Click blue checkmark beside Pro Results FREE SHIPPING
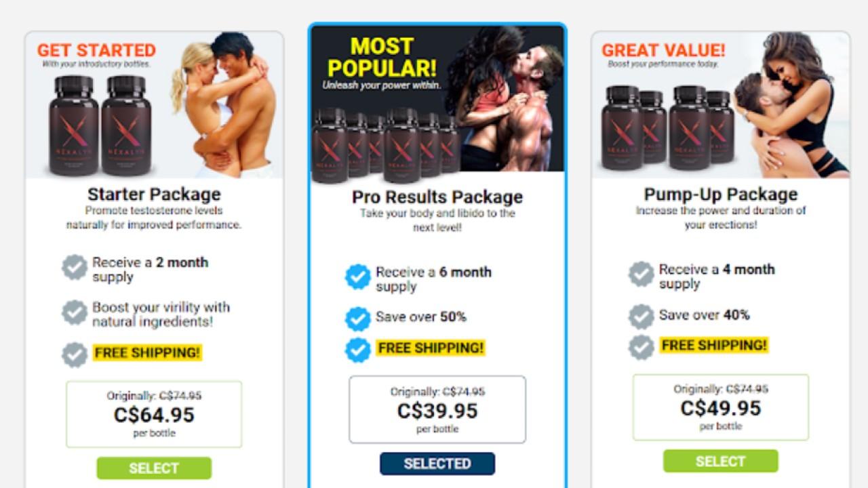Image resolution: width=868 pixels, height=488 pixels. point(358,350)
